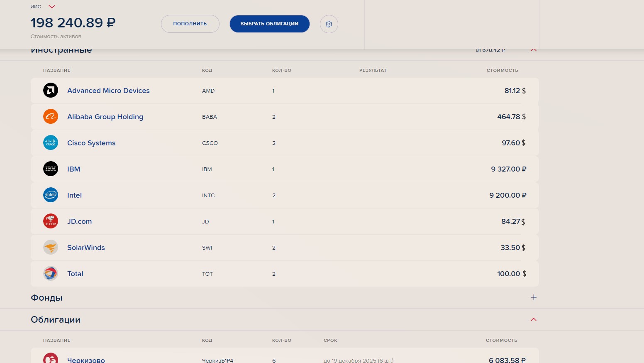
Task: Click the TOT ticker code
Action: pos(207,274)
